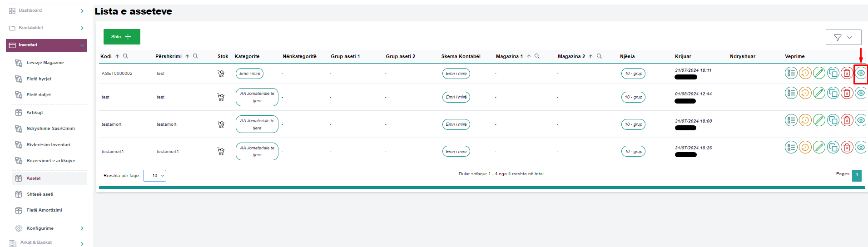Select Fletë Amortizimi from the sidebar menu

click(44, 210)
